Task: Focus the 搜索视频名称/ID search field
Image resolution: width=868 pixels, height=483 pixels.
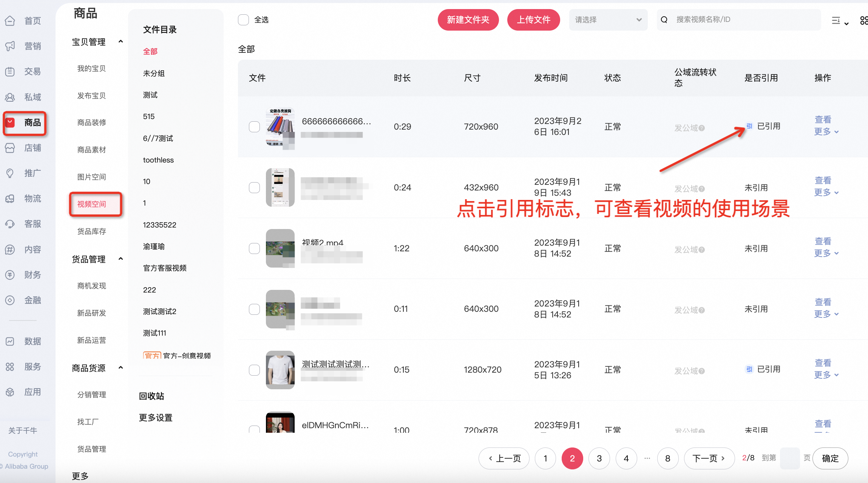Action: tap(738, 20)
